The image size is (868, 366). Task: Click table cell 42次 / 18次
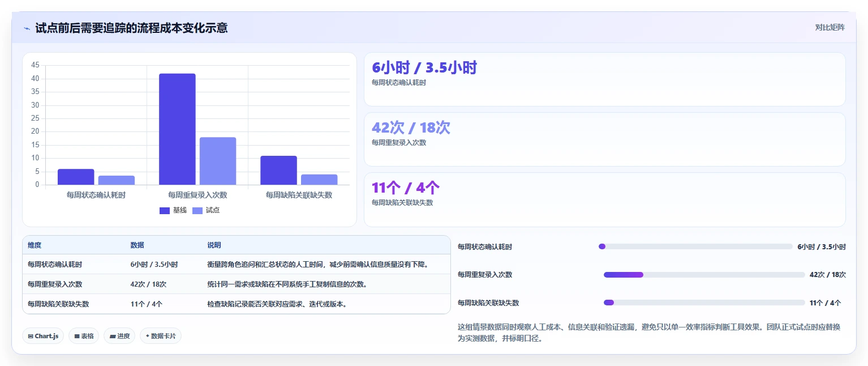[148, 284]
